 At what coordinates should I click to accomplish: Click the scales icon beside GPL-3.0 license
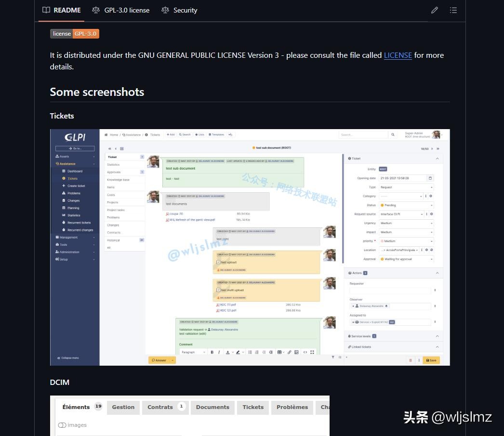pyautogui.click(x=96, y=10)
